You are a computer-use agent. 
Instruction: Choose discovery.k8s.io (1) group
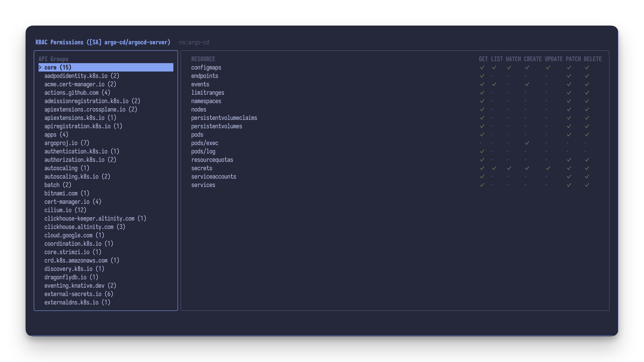pyautogui.click(x=74, y=269)
